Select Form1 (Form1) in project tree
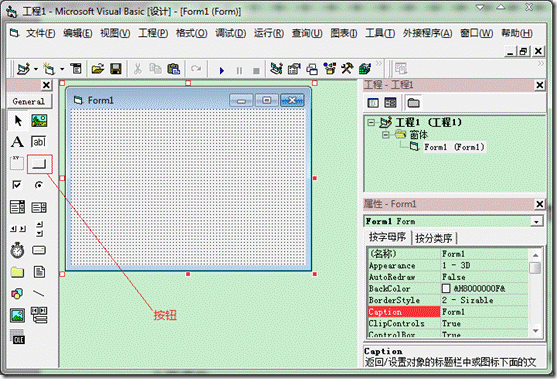The width and height of the screenshot is (557, 379). [454, 147]
